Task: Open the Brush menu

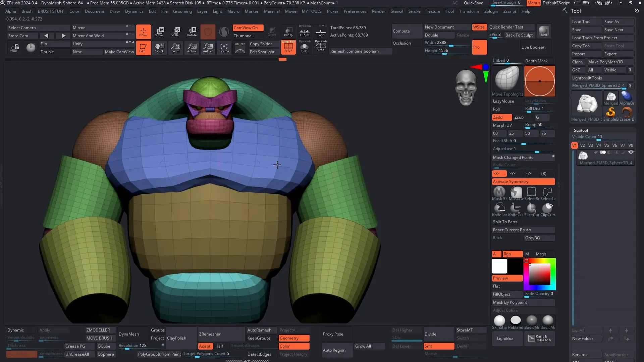Action: pyautogui.click(x=27, y=11)
